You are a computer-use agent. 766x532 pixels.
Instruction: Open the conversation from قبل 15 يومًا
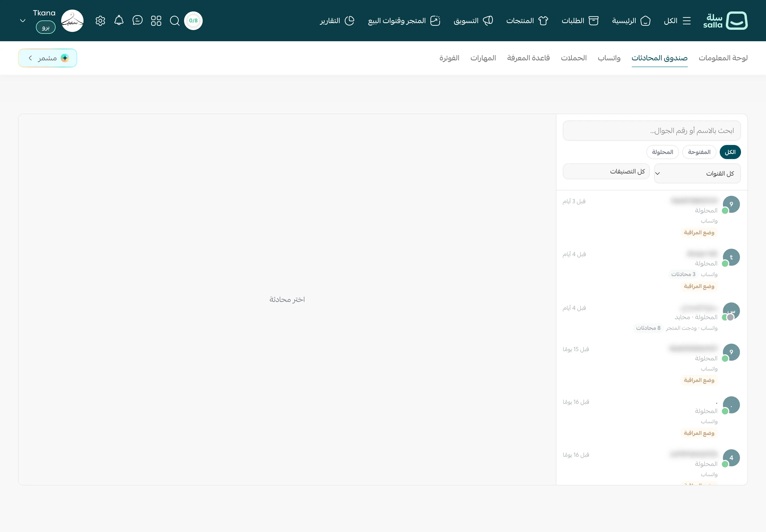(652, 365)
